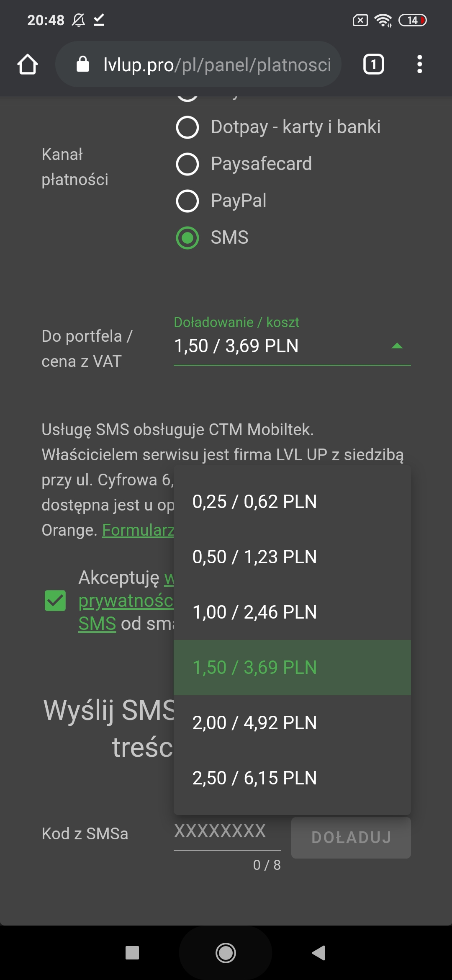Click the DOŁADUJ button

pyautogui.click(x=351, y=838)
